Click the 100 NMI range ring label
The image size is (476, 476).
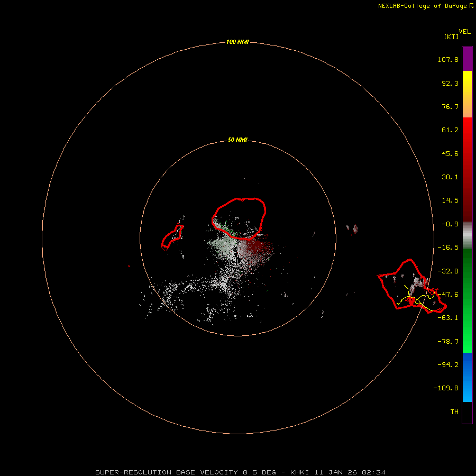coord(237,42)
